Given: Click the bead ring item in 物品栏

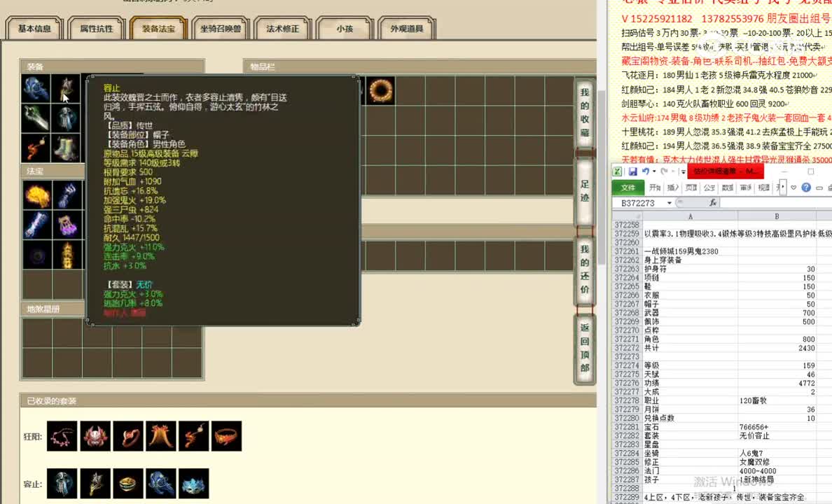Looking at the screenshot, I should [x=380, y=90].
